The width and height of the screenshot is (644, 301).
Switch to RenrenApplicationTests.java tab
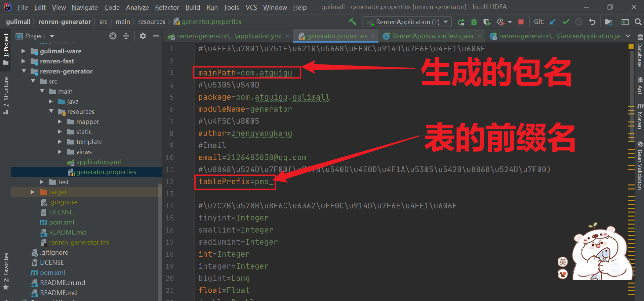(x=433, y=36)
